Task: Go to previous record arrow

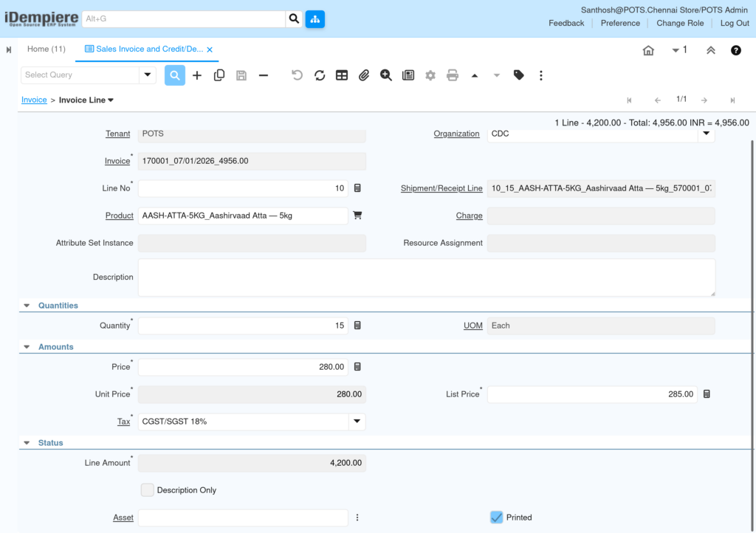Action: (658, 100)
